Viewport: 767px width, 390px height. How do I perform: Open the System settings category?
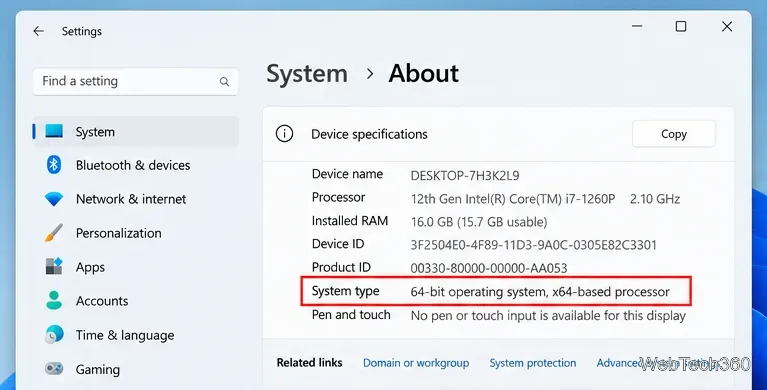click(x=135, y=131)
